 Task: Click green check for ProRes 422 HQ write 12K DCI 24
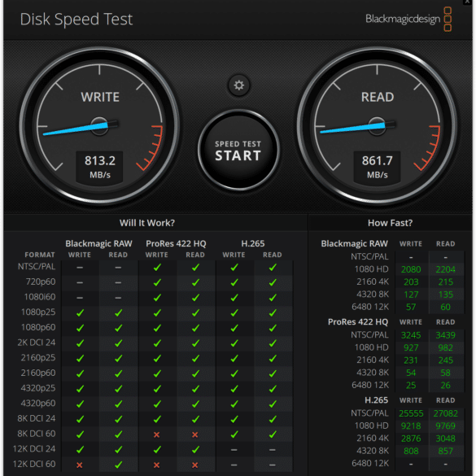pos(157,449)
